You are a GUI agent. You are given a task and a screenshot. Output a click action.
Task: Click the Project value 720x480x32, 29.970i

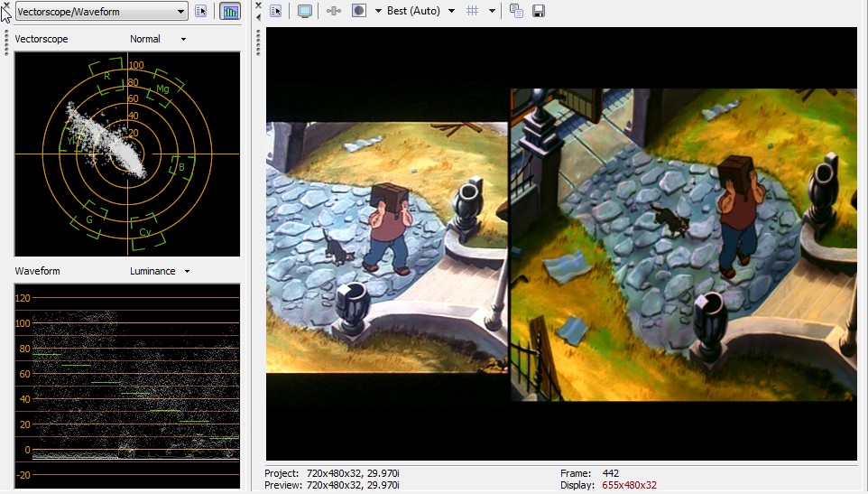353,473
